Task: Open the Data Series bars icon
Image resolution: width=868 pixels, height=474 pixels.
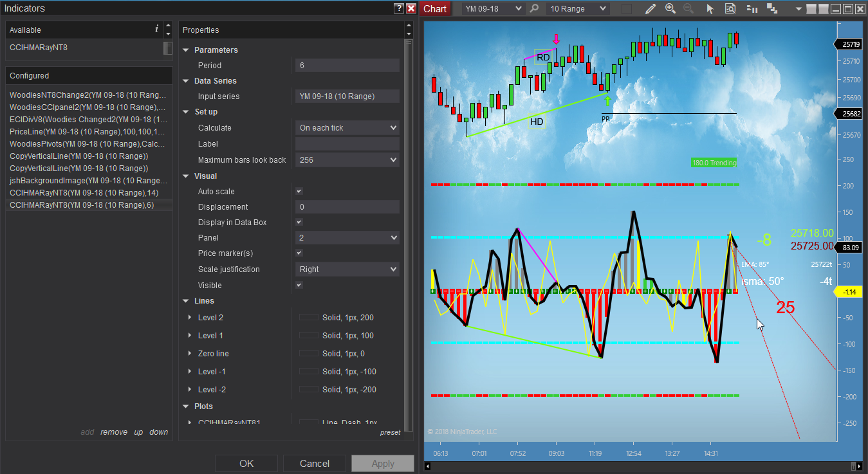Action: click(751, 8)
